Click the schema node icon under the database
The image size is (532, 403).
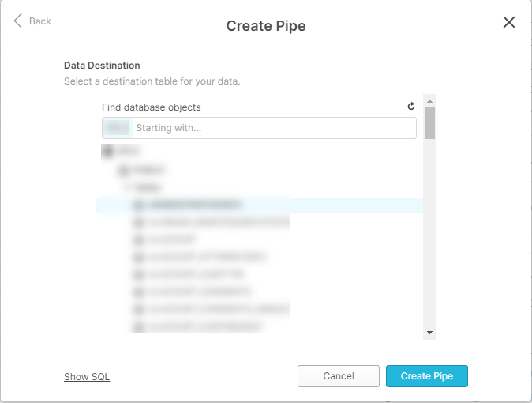click(x=123, y=169)
